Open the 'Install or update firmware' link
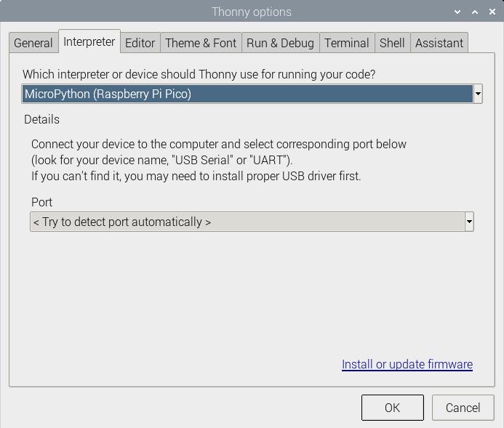Viewport: 504px width, 428px height. (x=407, y=365)
